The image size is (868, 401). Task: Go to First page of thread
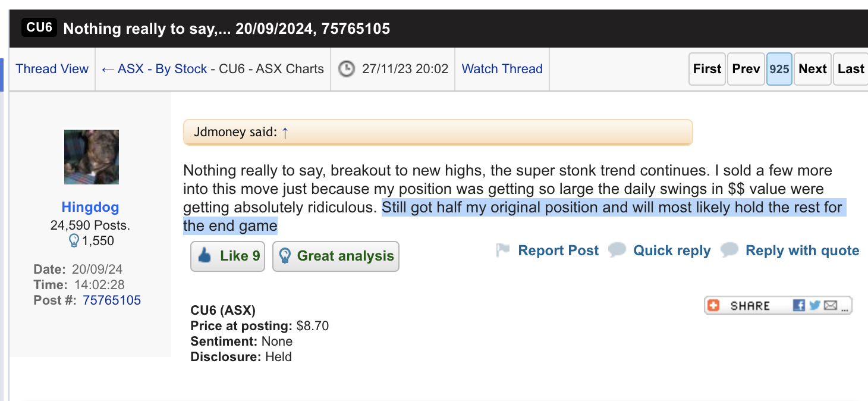[x=707, y=69]
